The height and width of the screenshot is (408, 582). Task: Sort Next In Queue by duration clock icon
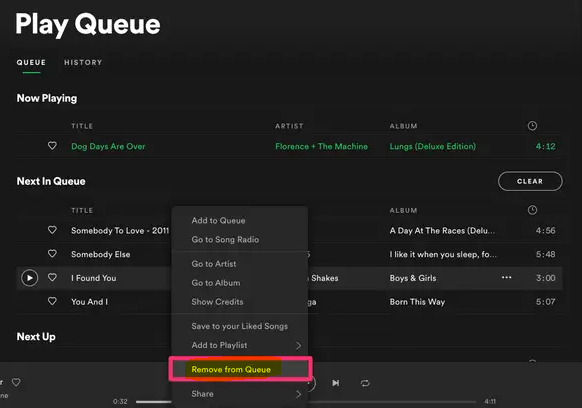pos(532,210)
